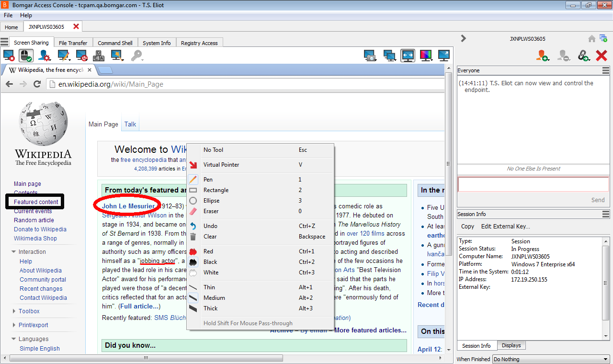Open the Everyone chat panel menu icon
The height and width of the screenshot is (364, 613).
606,70
